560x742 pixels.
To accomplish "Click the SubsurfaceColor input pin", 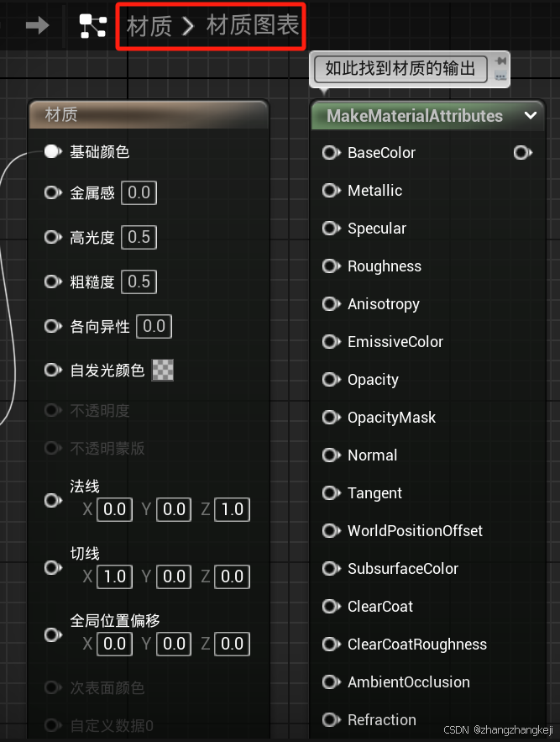I will click(331, 568).
